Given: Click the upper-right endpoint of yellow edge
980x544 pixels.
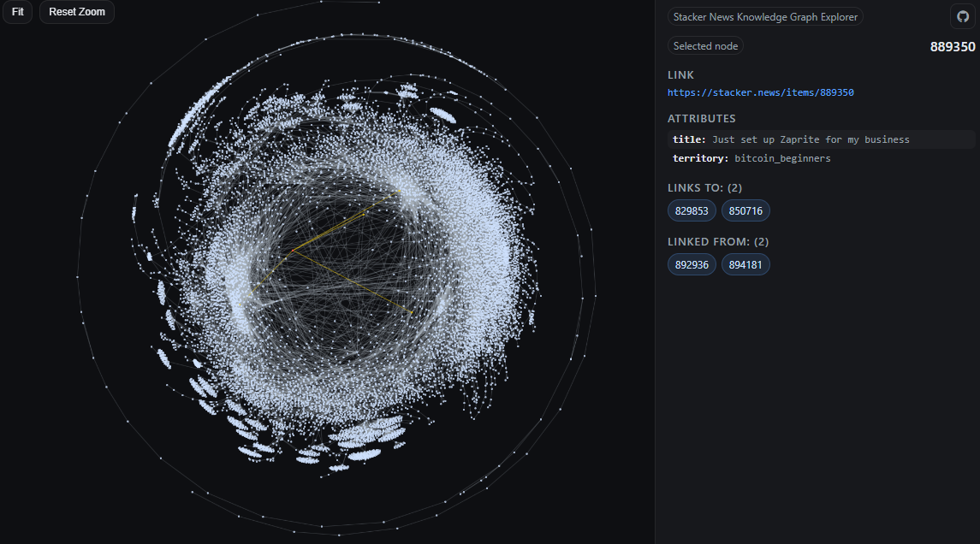Looking at the screenshot, I should pos(400,190).
